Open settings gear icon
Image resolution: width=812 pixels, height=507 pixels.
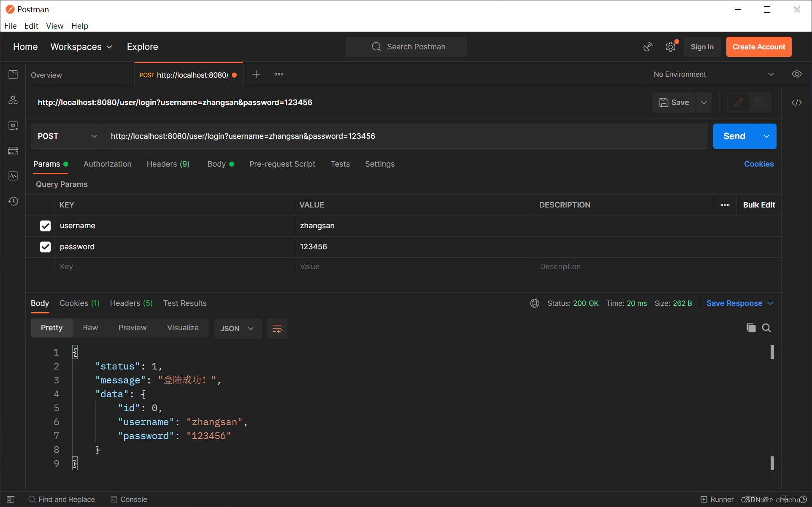(670, 47)
